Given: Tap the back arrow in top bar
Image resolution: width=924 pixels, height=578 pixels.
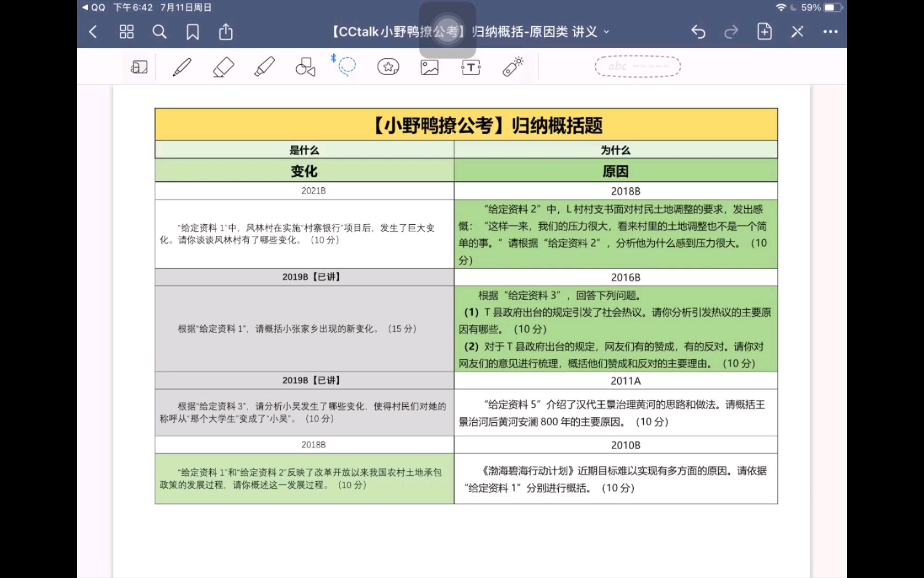Looking at the screenshot, I should click(93, 32).
